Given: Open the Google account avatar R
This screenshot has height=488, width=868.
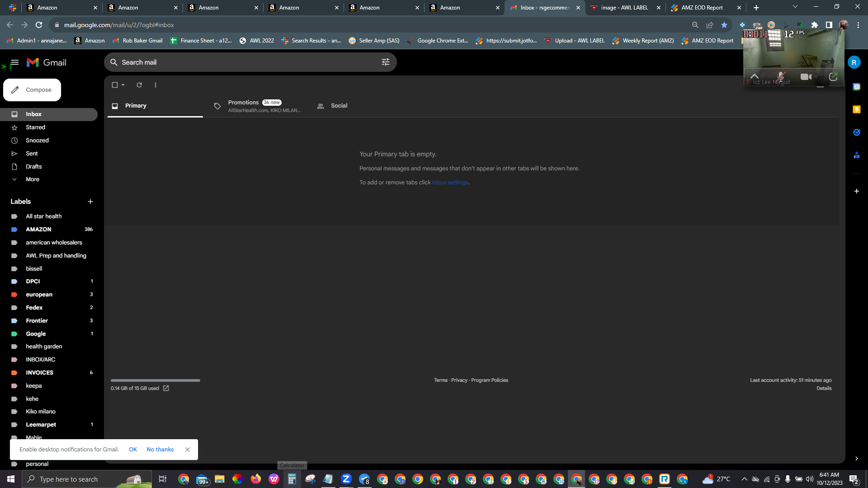Looking at the screenshot, I should (x=854, y=63).
